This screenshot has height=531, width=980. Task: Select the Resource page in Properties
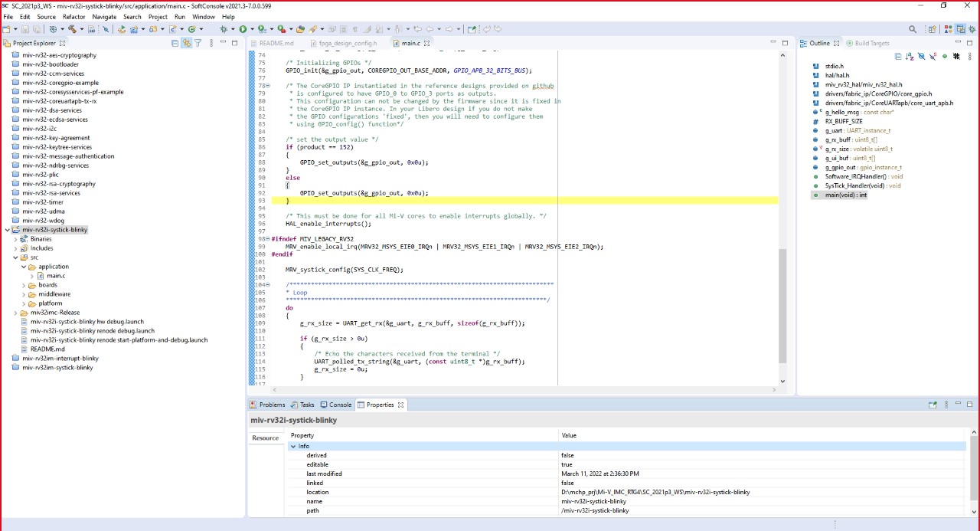pyautogui.click(x=266, y=438)
